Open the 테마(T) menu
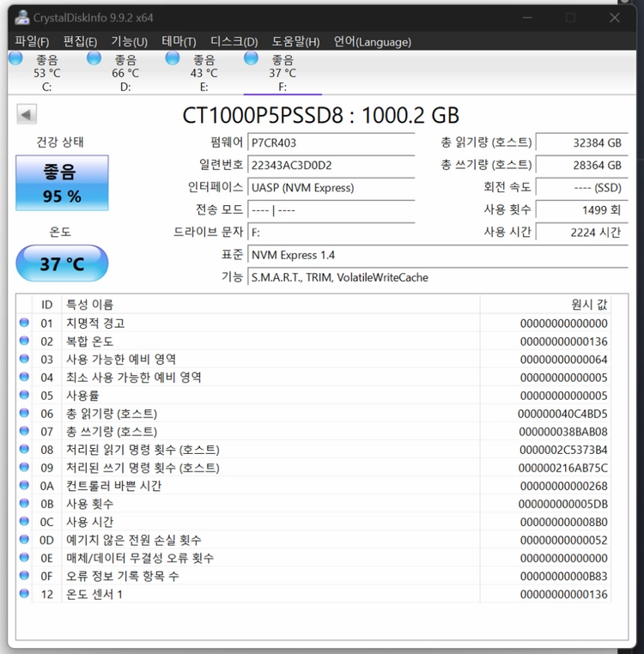The height and width of the screenshot is (654, 644). [x=179, y=42]
